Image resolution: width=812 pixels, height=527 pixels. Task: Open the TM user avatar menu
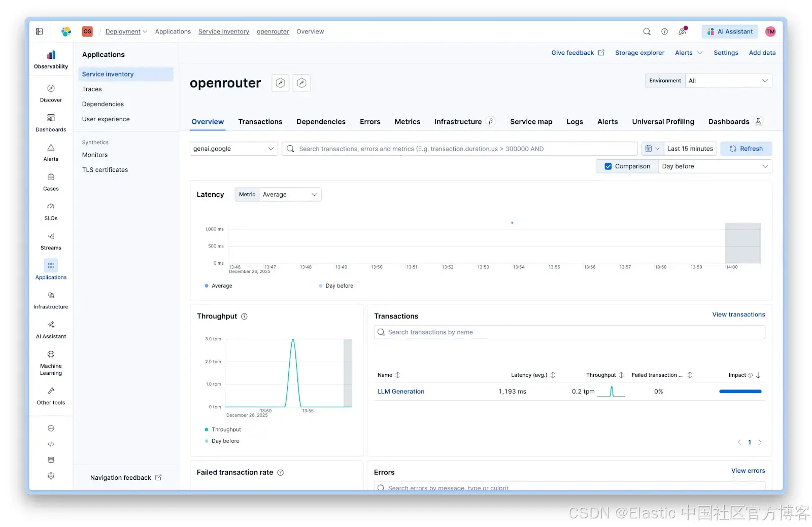pyautogui.click(x=770, y=31)
